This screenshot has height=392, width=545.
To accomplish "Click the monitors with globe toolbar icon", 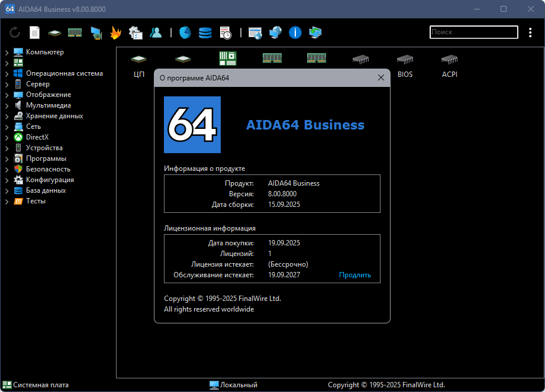I will pyautogui.click(x=275, y=33).
